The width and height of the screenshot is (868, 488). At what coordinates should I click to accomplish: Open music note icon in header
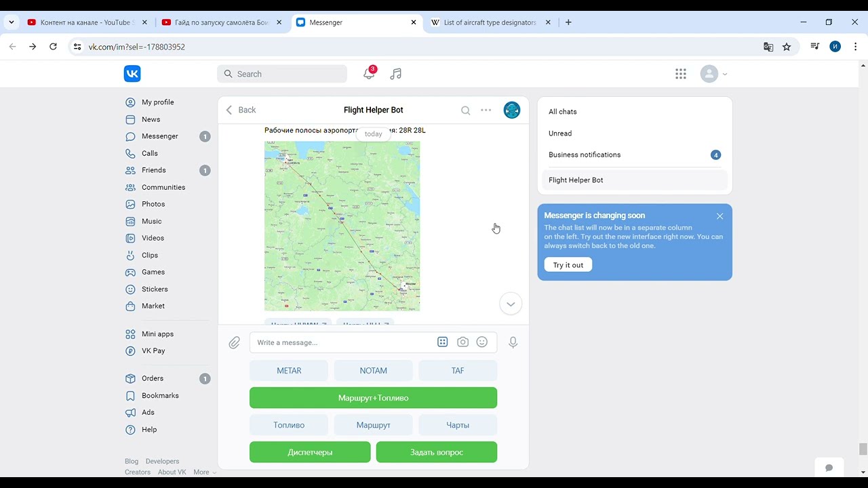pos(396,74)
